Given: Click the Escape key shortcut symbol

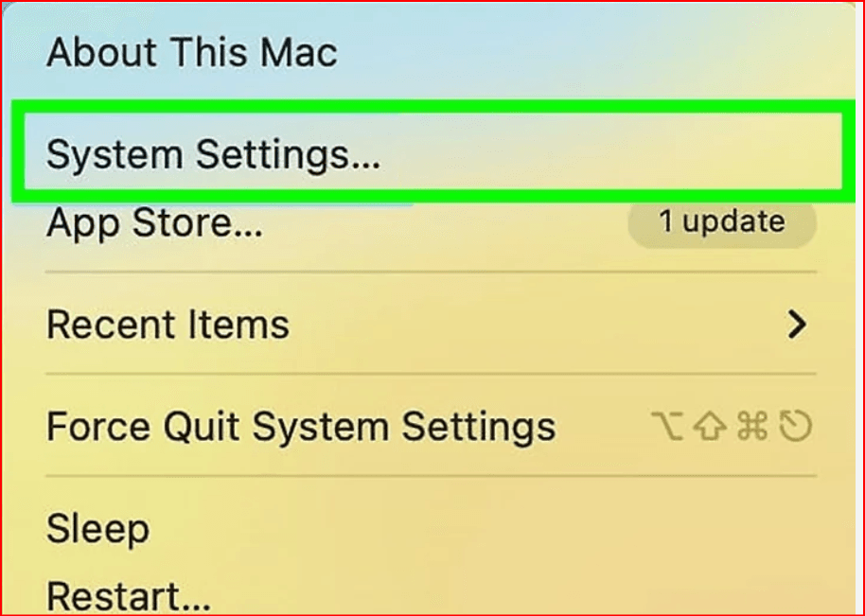Looking at the screenshot, I should (797, 428).
